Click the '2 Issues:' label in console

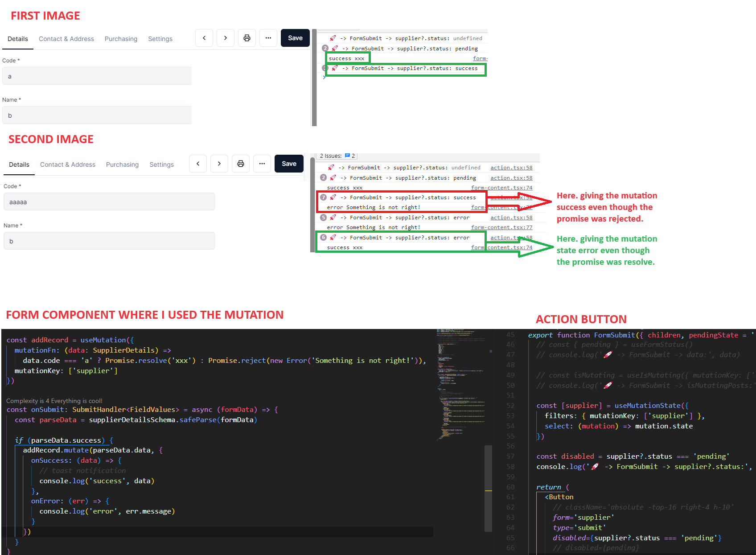point(331,156)
